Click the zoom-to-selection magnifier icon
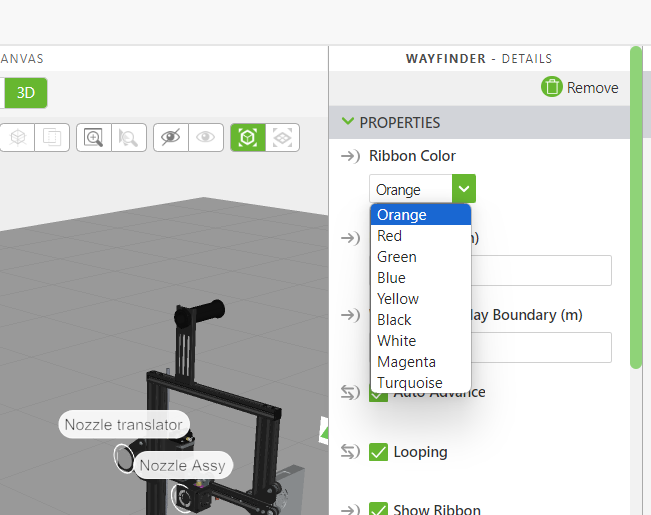651x515 pixels. [129, 137]
